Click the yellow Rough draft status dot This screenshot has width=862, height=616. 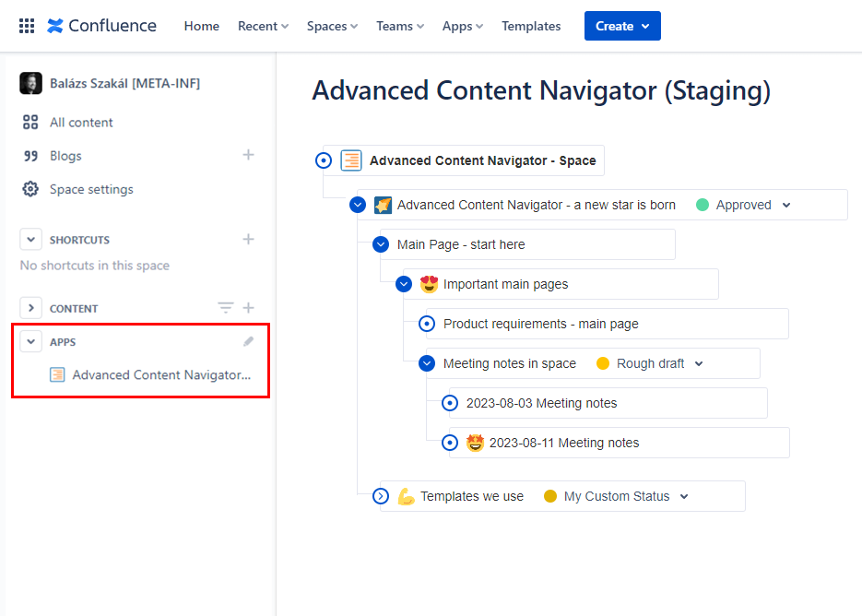[x=603, y=363]
